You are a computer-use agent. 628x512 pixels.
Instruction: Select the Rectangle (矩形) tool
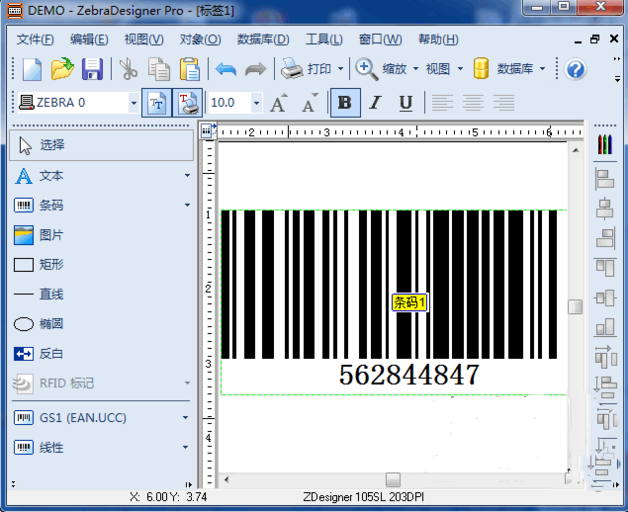(x=38, y=264)
